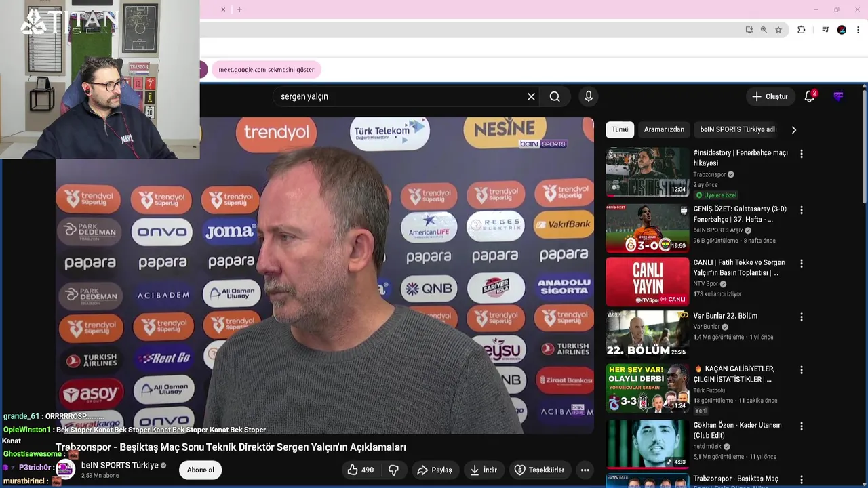Click the zoom magnifier in address bar
Image resolution: width=868 pixels, height=488 pixels.
pos(764,30)
